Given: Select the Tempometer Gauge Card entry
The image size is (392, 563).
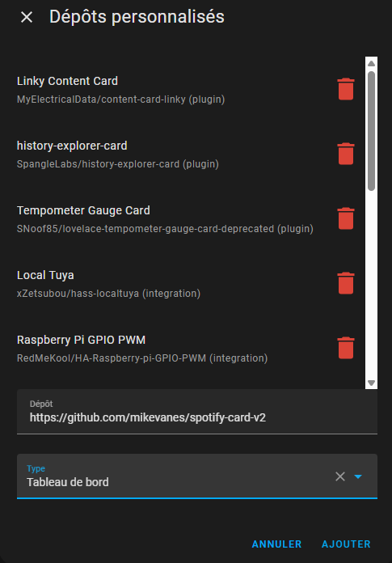Looking at the screenshot, I should pos(173,218).
